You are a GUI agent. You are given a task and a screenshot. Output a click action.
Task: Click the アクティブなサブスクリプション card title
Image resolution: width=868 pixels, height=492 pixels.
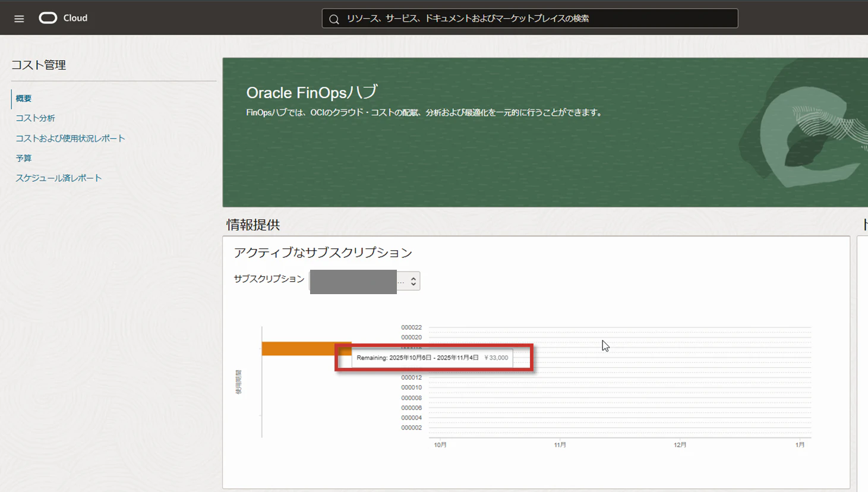click(x=323, y=253)
